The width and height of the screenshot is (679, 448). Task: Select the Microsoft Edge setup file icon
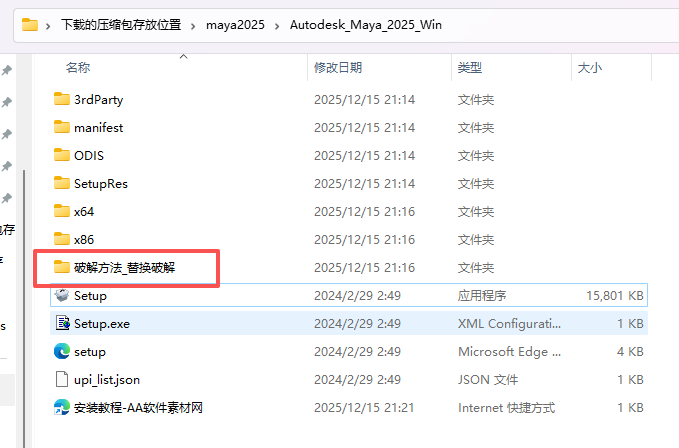pyautogui.click(x=61, y=352)
